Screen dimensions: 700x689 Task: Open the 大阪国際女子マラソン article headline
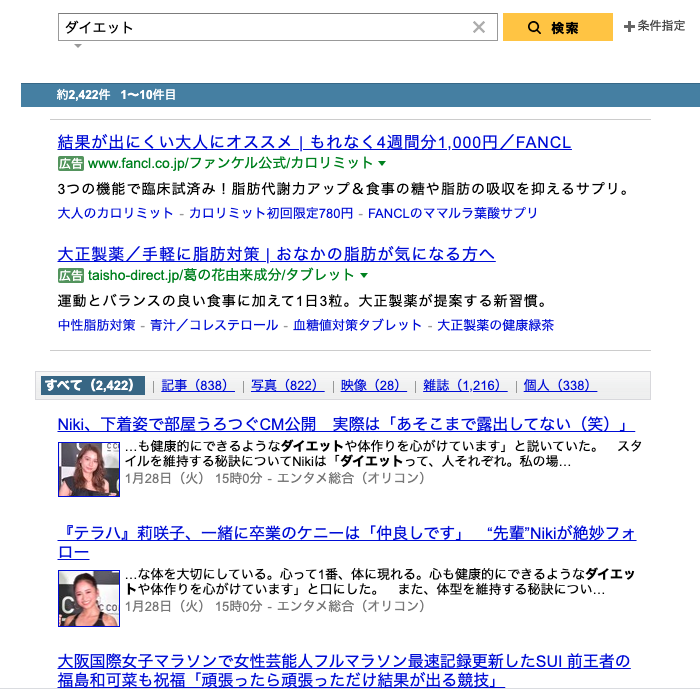344,671
